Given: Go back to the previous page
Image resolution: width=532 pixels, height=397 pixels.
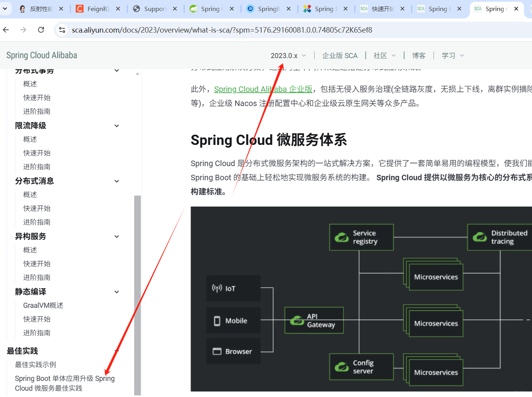Looking at the screenshot, I should click(6, 30).
